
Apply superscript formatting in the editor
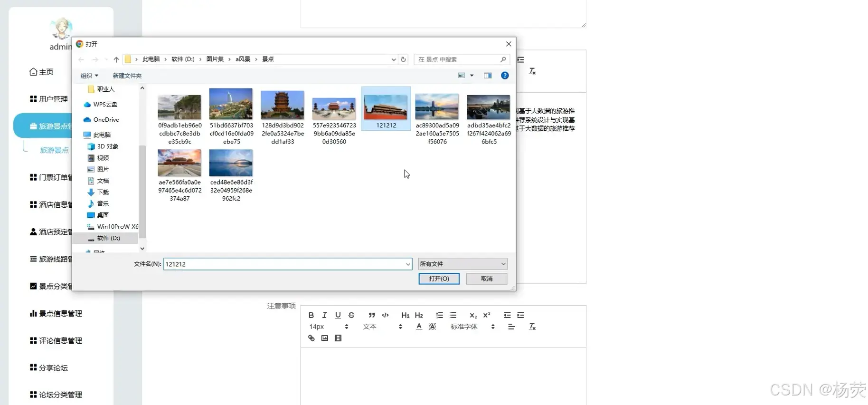point(487,315)
